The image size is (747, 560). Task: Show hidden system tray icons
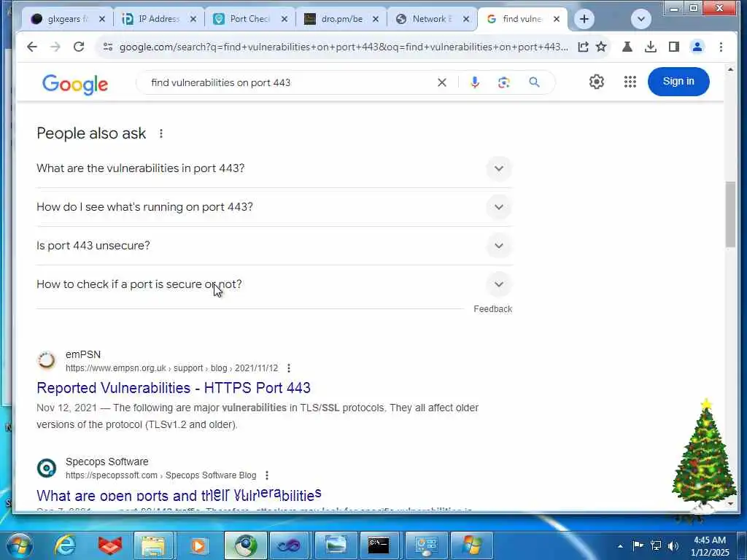tap(620, 545)
